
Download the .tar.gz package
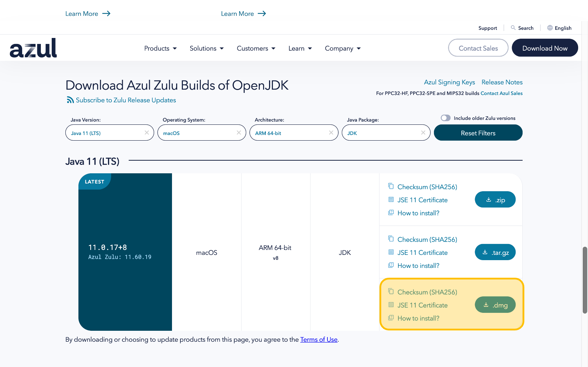(495, 252)
